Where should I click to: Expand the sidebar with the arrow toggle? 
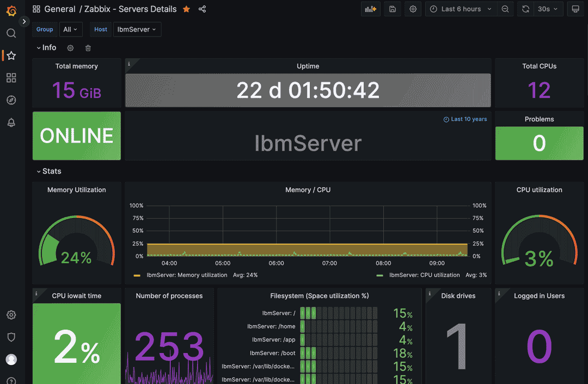pos(24,21)
